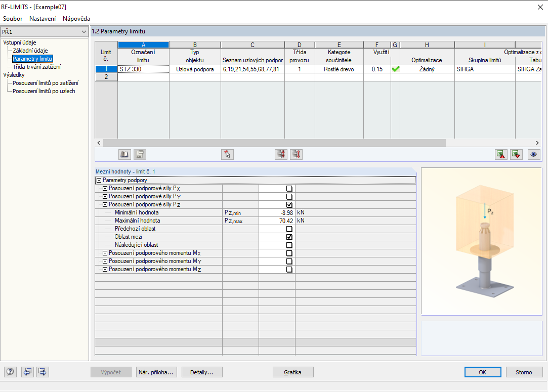Open the Detaily... dialog

(202, 372)
